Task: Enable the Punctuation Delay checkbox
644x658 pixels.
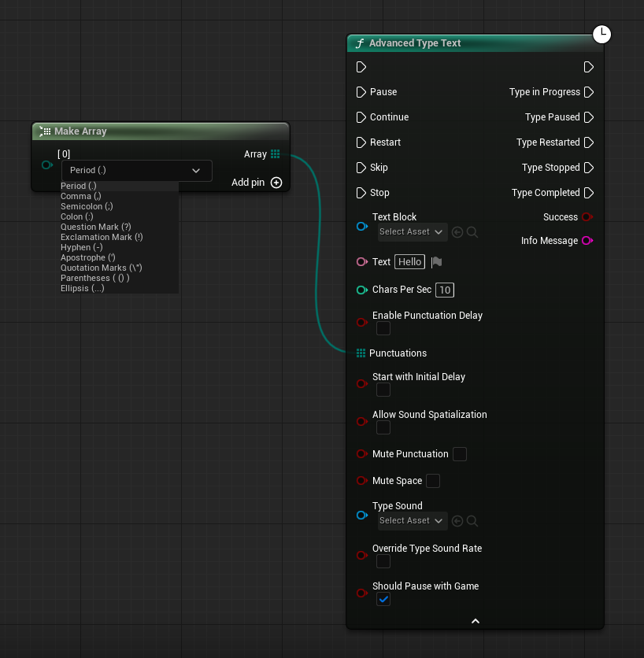Action: click(383, 328)
